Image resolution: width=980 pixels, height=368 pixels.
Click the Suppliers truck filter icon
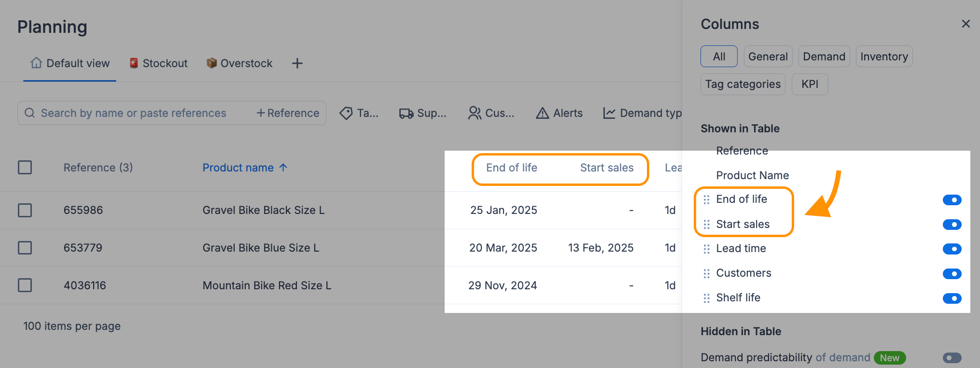click(x=406, y=113)
